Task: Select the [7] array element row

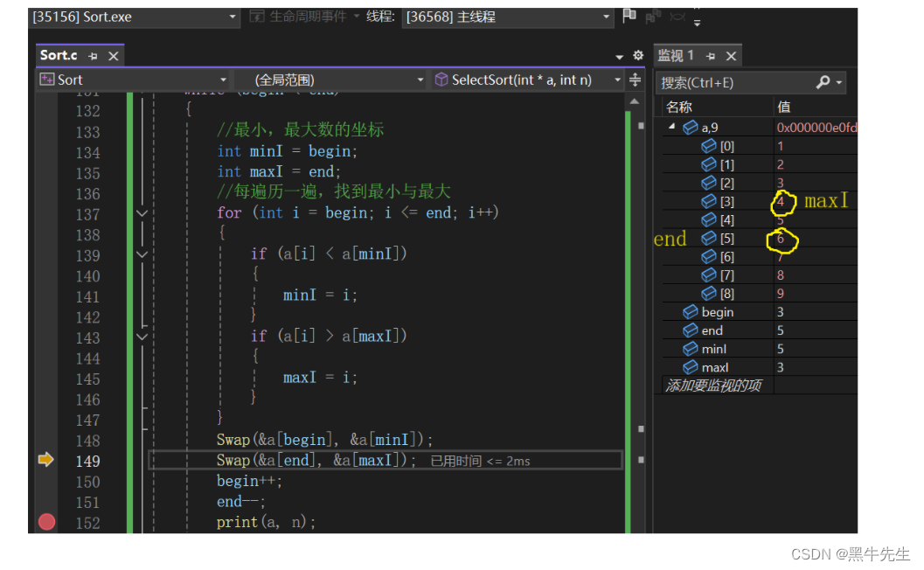Action: point(760,275)
